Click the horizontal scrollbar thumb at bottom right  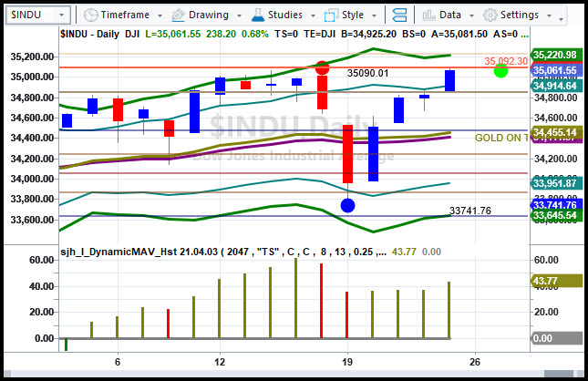[559, 374]
